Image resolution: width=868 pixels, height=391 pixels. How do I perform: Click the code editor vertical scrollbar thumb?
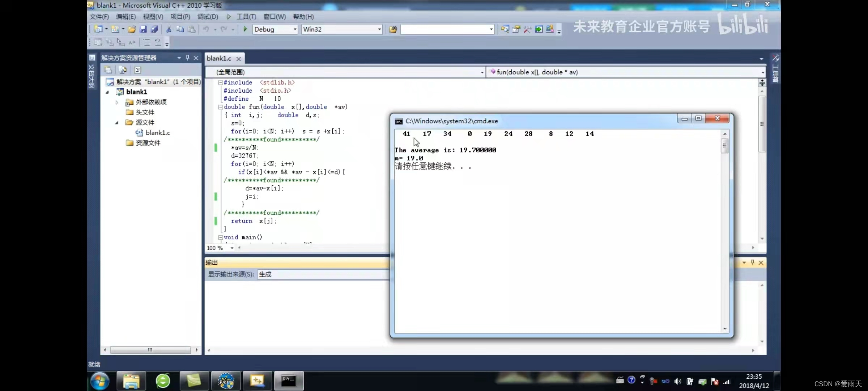(762, 124)
